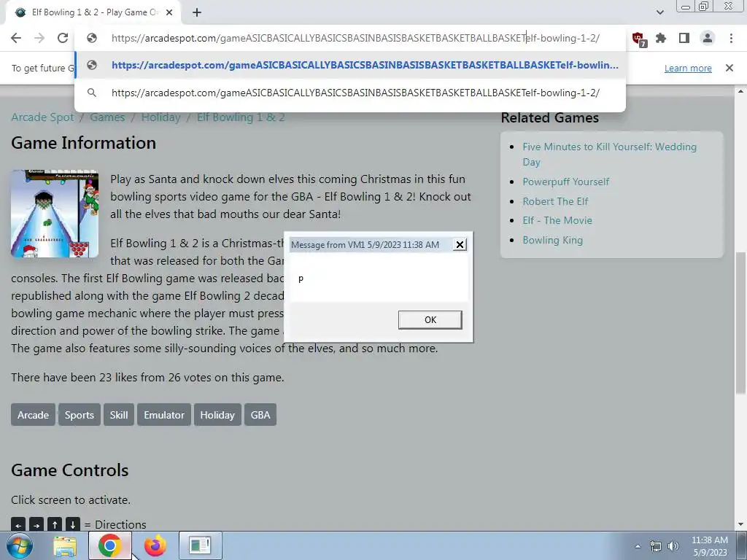The height and width of the screenshot is (560, 747).
Task: Show hidden system tray icons
Action: [638, 546]
